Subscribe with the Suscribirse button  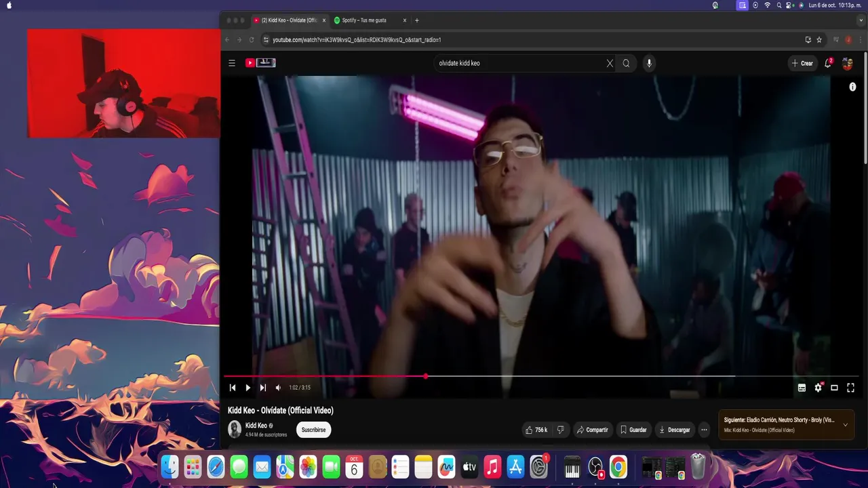pos(313,430)
